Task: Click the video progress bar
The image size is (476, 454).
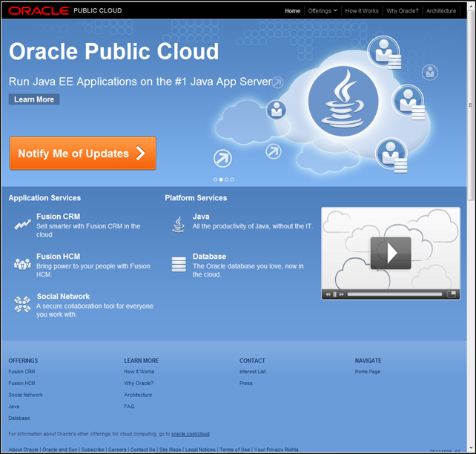Action: pos(394,295)
